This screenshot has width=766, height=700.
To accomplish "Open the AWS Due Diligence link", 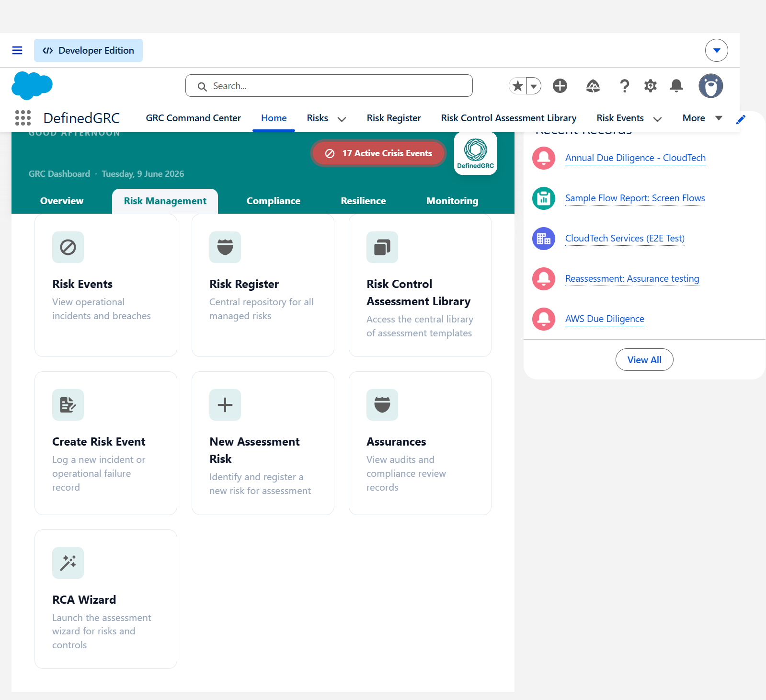I will 605,319.
